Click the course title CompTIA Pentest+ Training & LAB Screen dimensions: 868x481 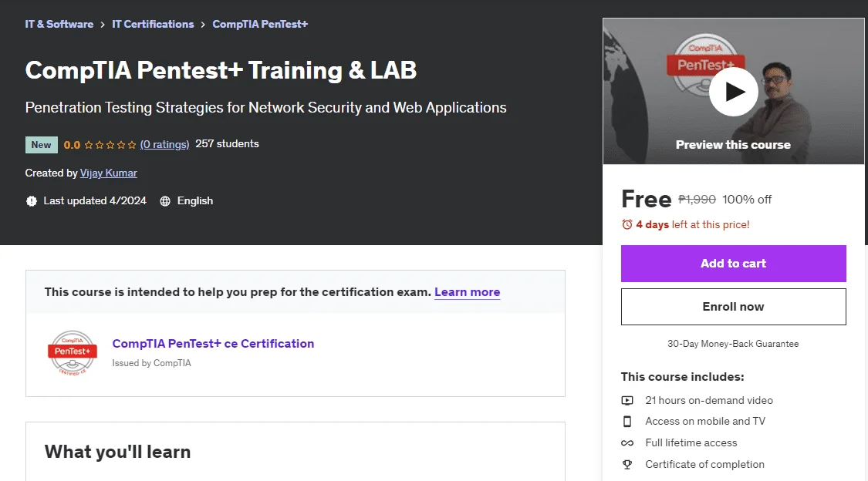point(221,70)
